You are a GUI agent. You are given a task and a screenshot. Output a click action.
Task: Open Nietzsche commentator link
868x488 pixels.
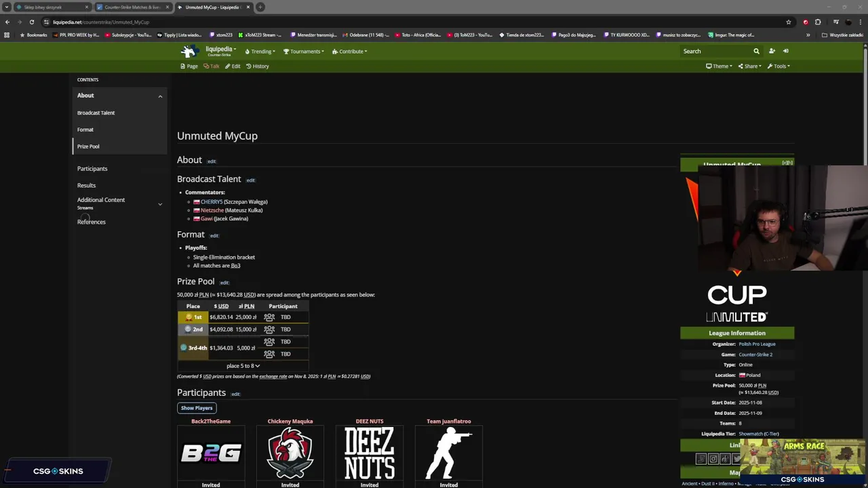[212, 210]
